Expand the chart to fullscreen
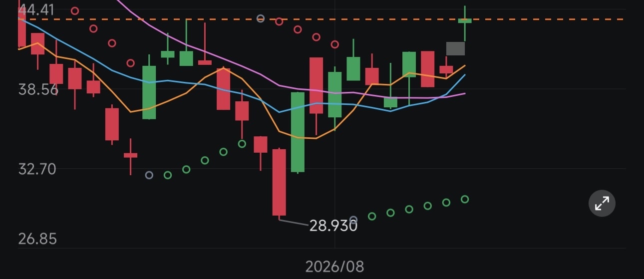The width and height of the screenshot is (644, 279). point(602,203)
